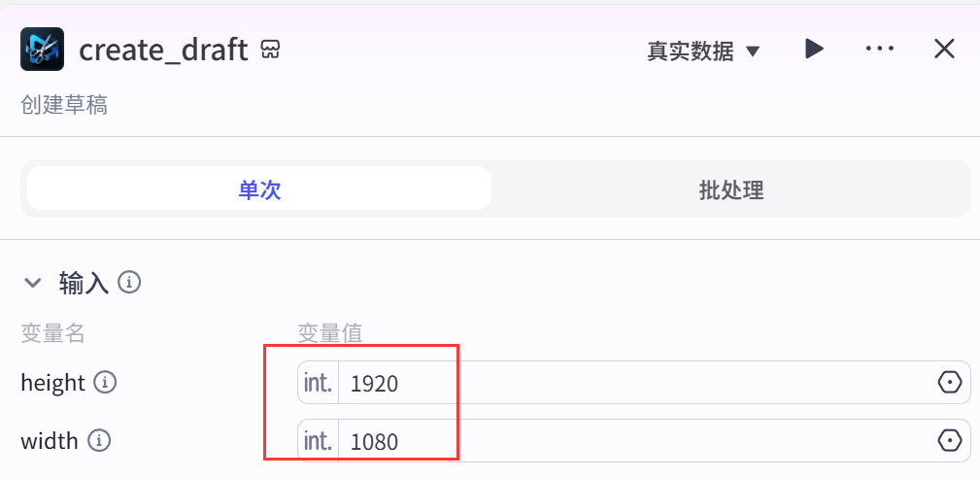Click the info icon beside 输入
980x479 pixels.
tap(129, 283)
